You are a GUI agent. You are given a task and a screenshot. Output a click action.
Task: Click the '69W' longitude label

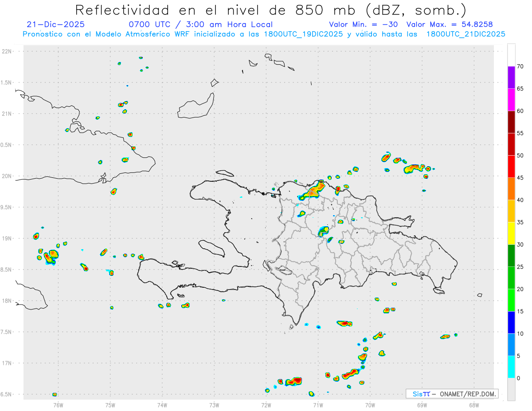tap(422, 404)
